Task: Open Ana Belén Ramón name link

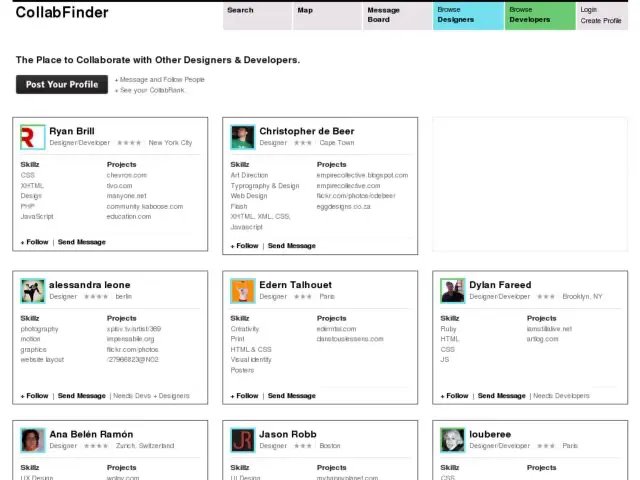Action: click(91, 434)
